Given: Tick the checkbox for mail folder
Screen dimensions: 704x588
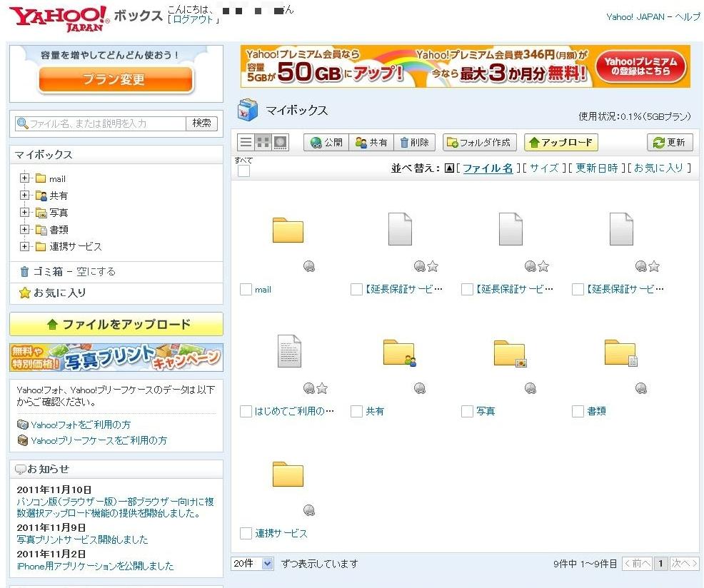Looking at the screenshot, I should click(246, 289).
